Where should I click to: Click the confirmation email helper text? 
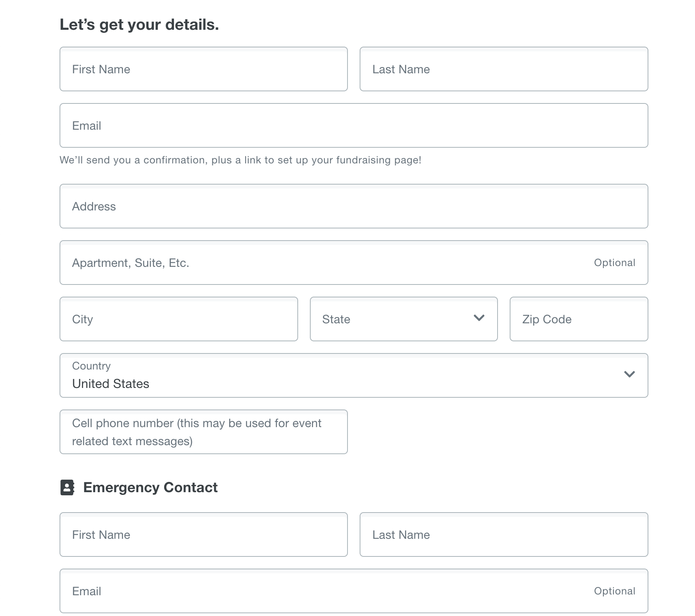(240, 160)
